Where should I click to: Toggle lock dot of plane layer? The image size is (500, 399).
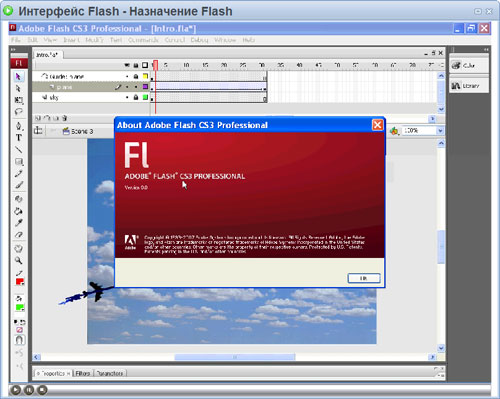point(136,87)
